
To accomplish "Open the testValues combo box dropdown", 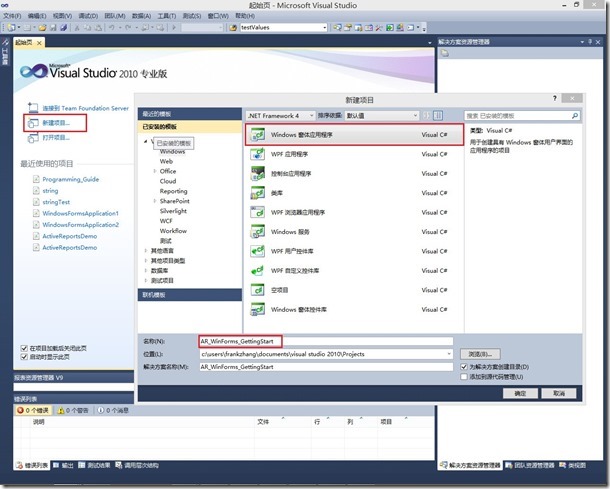I will click(x=324, y=28).
